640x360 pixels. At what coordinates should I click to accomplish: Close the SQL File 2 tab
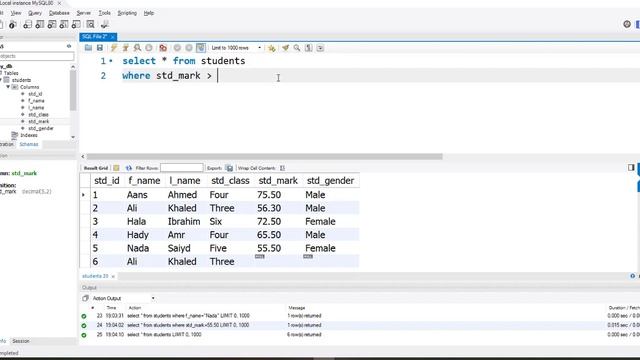[x=113, y=37]
